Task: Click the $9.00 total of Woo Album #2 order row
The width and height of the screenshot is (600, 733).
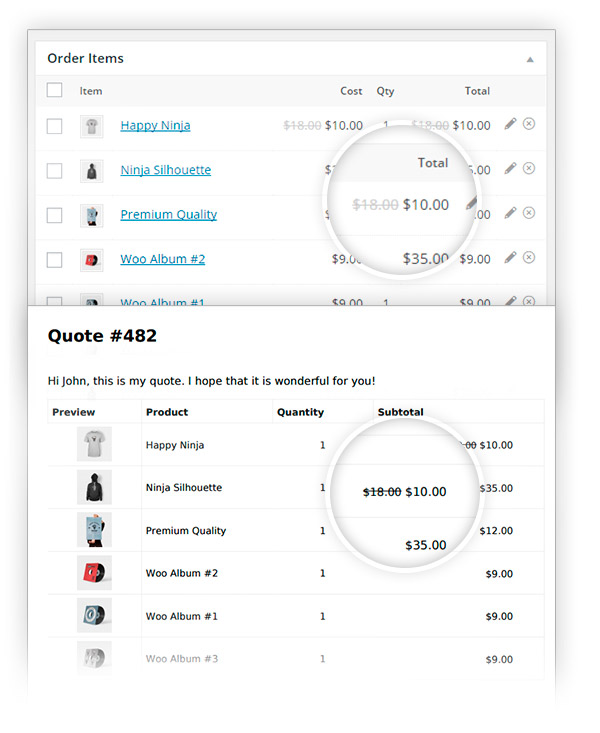Action: 475,259
